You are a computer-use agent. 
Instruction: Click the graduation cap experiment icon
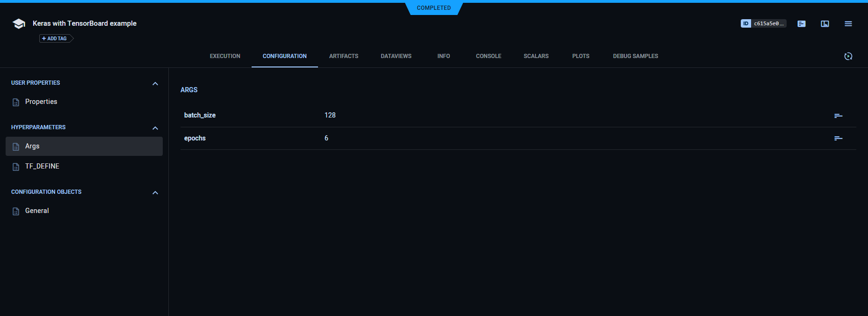pyautogui.click(x=19, y=24)
